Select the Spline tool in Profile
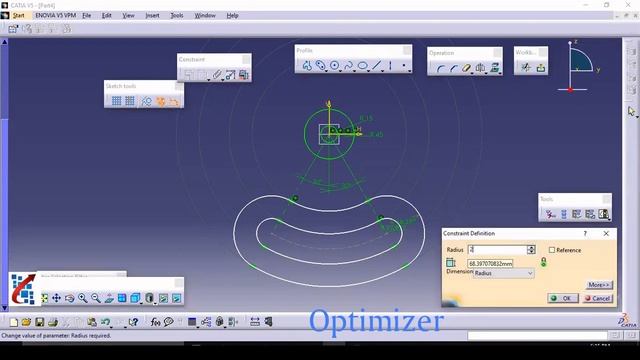Image resolution: width=640 pixels, height=360 pixels. (348, 65)
